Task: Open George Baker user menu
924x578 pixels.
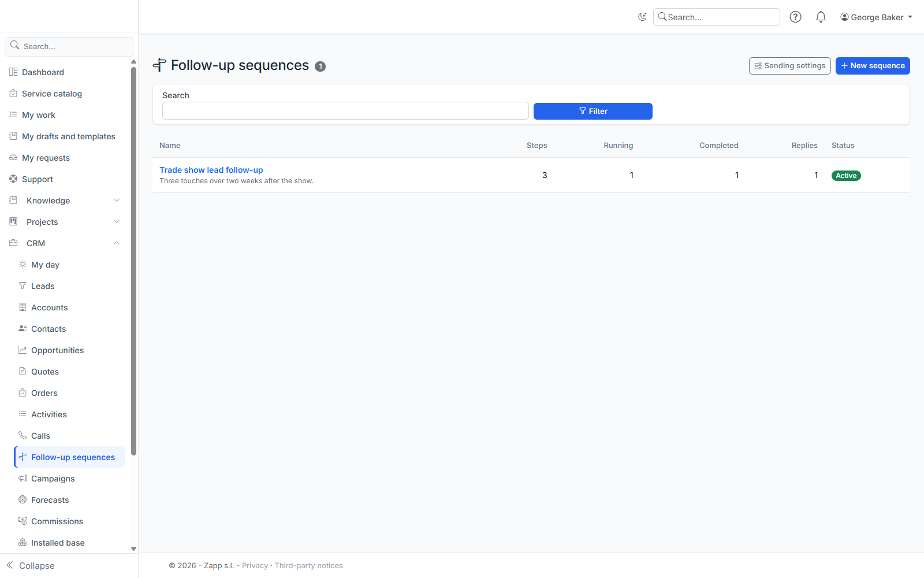Action: click(876, 17)
